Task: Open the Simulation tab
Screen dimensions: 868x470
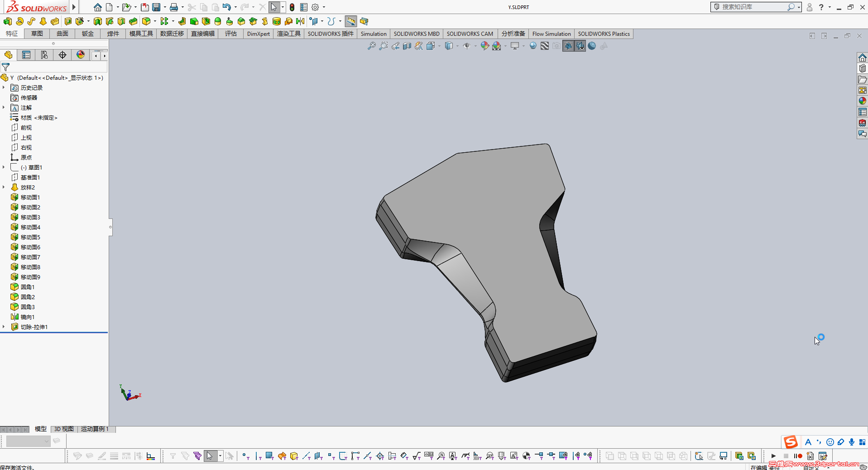Action: point(374,34)
